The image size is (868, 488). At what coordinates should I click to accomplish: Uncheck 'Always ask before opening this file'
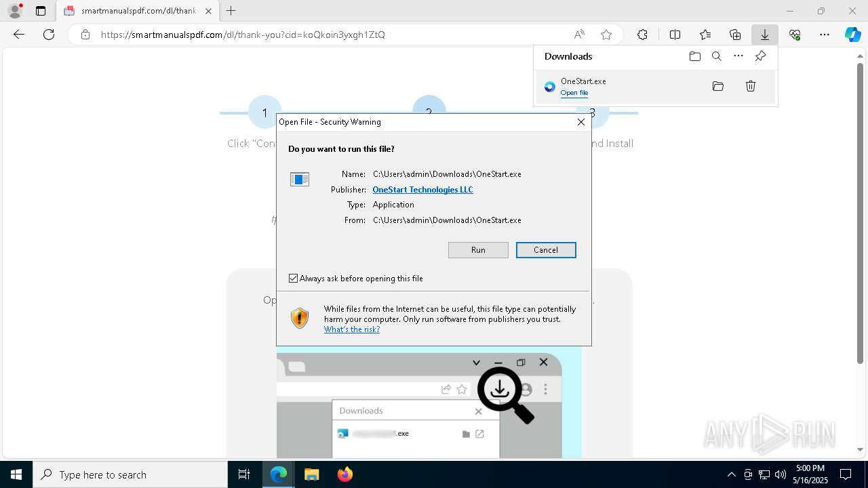293,279
